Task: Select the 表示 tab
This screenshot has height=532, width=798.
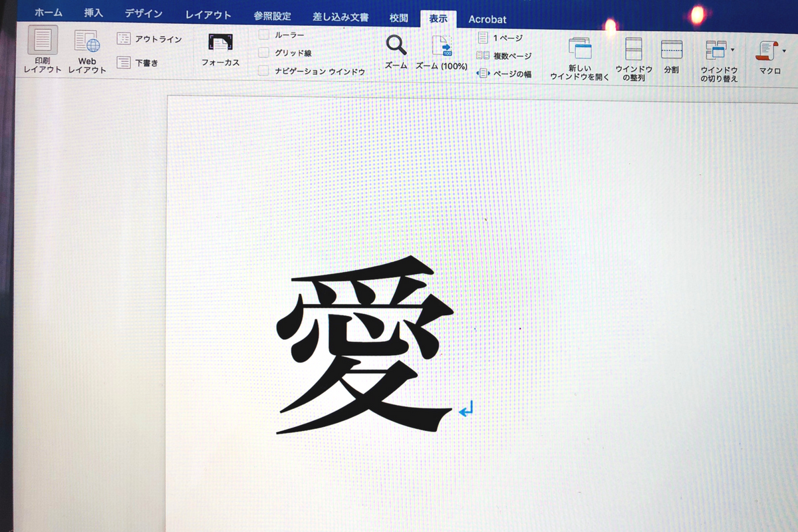Action: [x=438, y=19]
